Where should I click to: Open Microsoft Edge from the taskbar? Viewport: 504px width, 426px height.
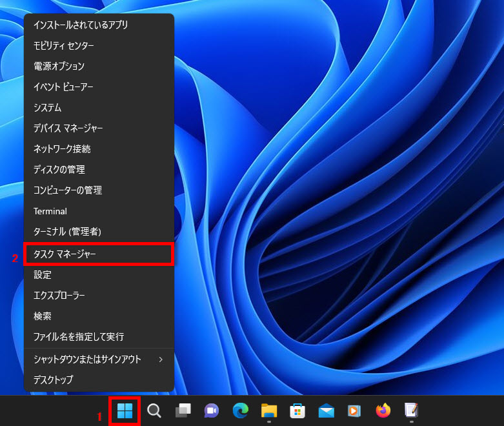(240, 411)
